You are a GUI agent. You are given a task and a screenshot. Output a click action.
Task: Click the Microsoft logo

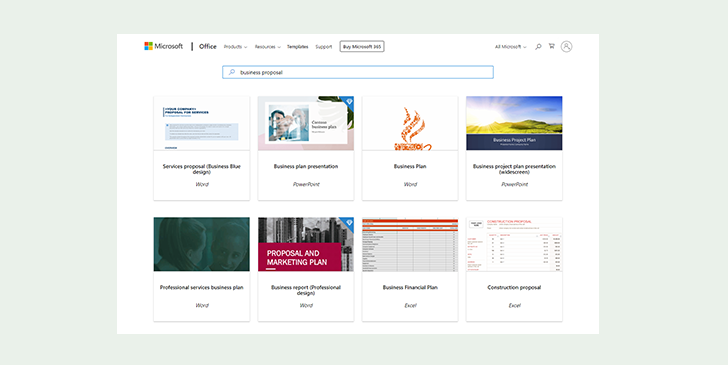(163, 46)
